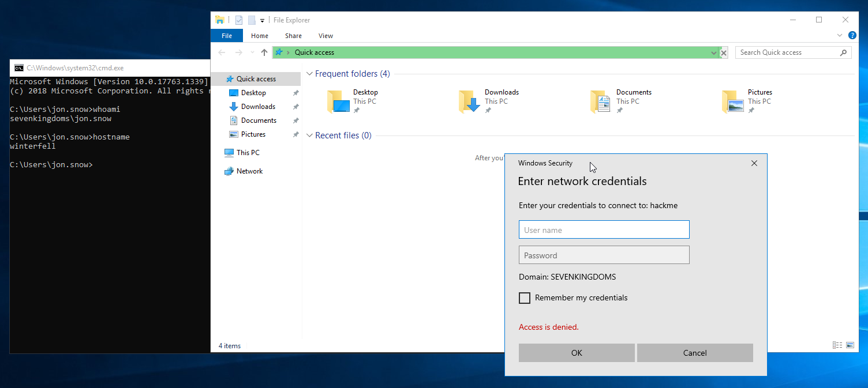Collapse the Recent files group

coord(310,135)
